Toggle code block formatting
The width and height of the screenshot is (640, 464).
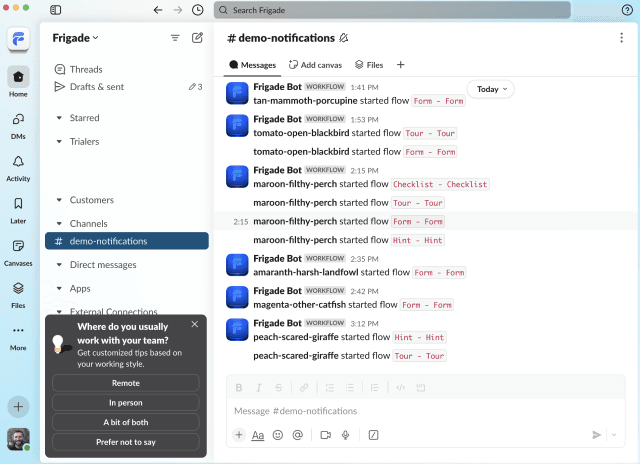click(420, 387)
